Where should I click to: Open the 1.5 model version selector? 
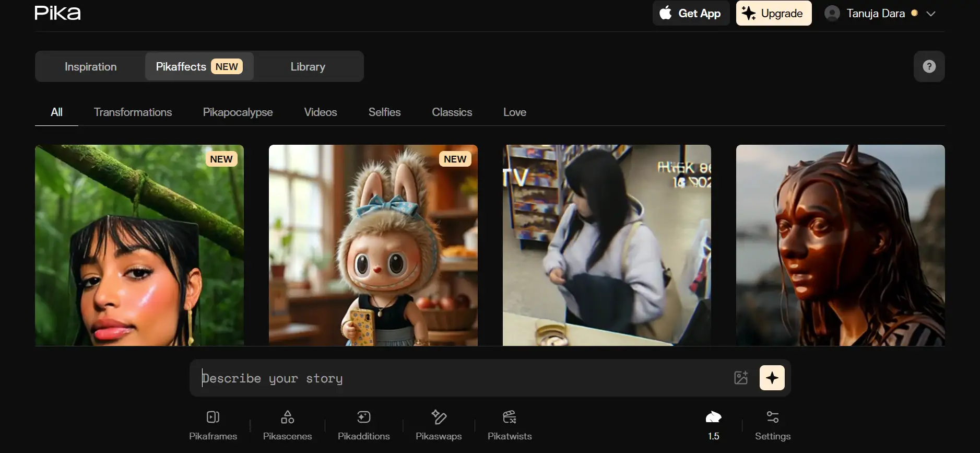[713, 425]
